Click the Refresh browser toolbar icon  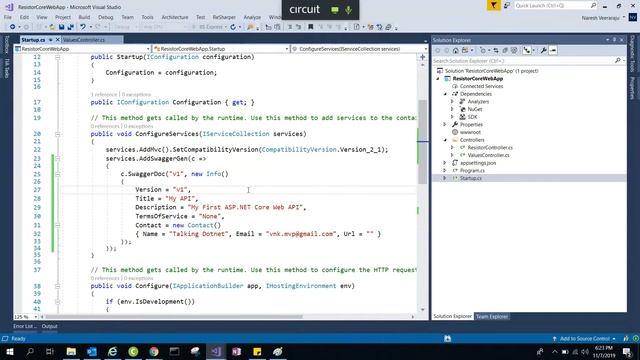pos(233,27)
